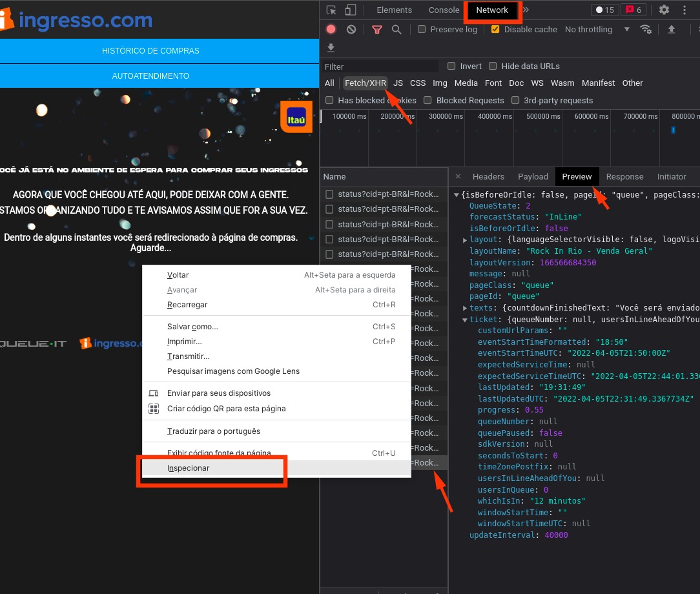Open DevTools three-dot menu
The width and height of the screenshot is (700, 594).
pos(685,10)
